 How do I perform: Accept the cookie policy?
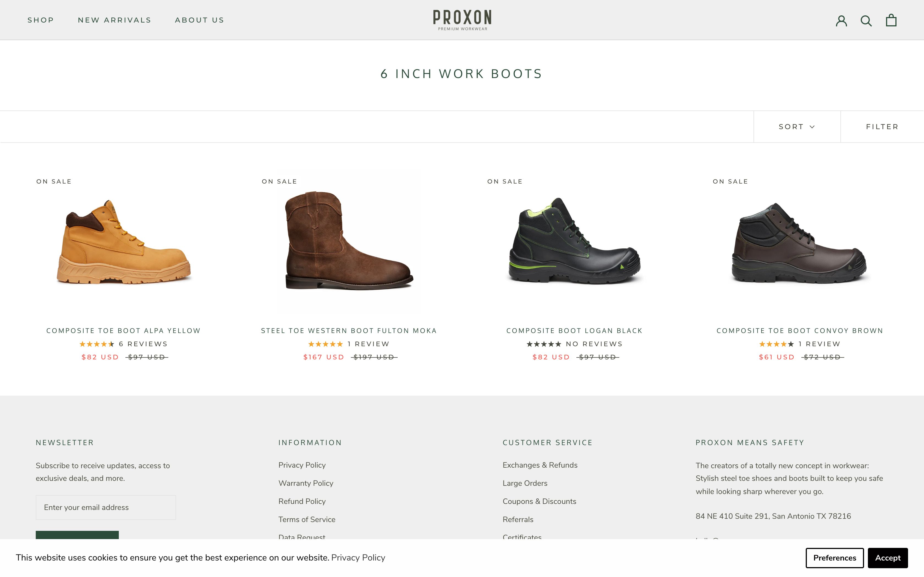tap(888, 557)
